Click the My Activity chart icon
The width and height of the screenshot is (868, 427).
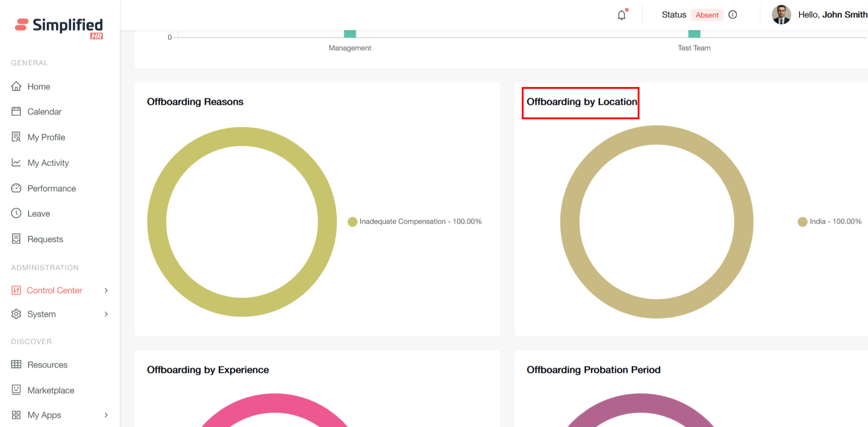coord(16,163)
